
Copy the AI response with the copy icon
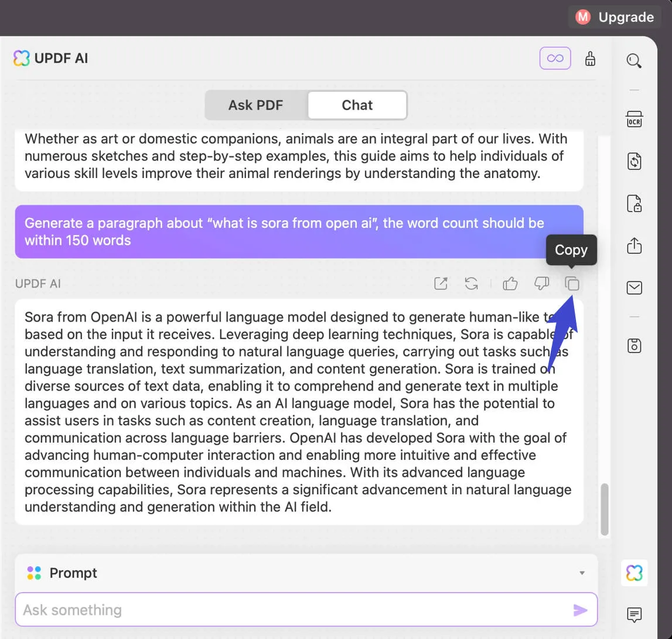tap(572, 283)
